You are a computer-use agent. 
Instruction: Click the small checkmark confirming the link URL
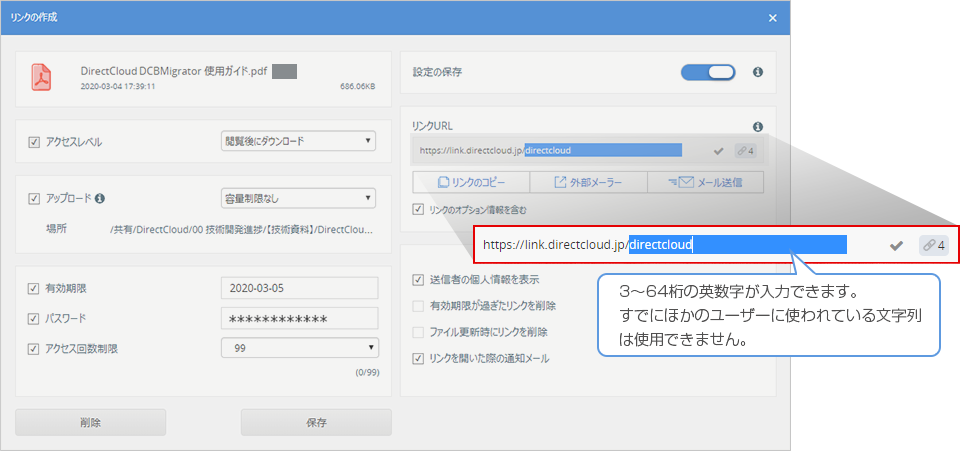[719, 151]
